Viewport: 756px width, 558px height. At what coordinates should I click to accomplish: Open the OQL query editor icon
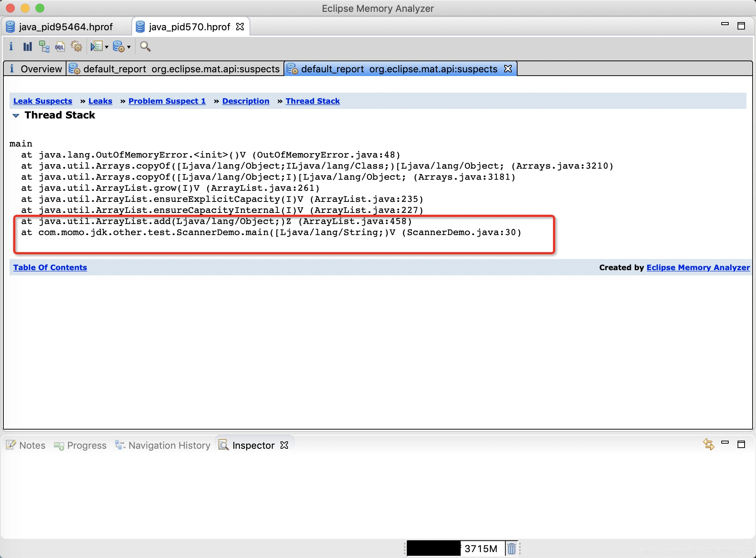[60, 46]
